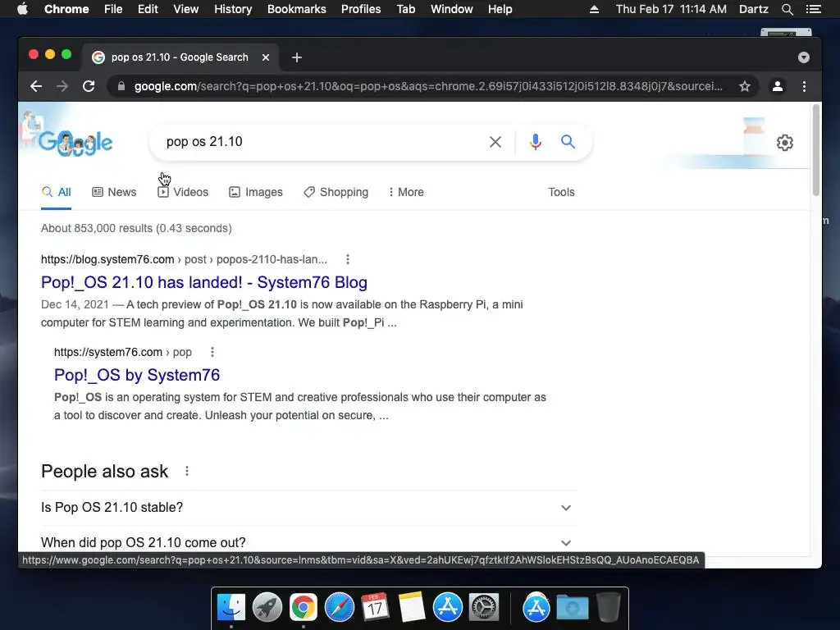Viewport: 840px width, 630px height.
Task: Open Chrome's three-dot menu
Action: pos(804,86)
